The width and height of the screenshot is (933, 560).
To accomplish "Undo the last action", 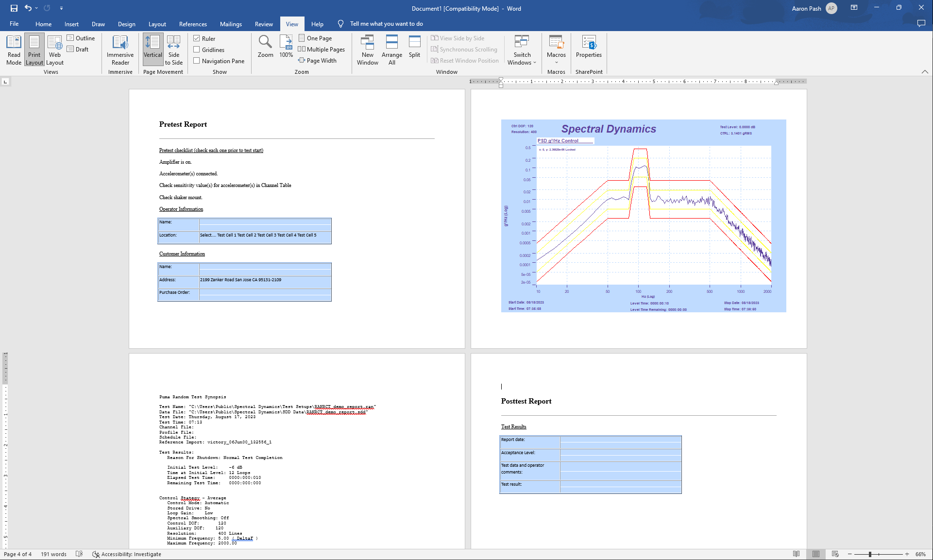I will [x=28, y=8].
